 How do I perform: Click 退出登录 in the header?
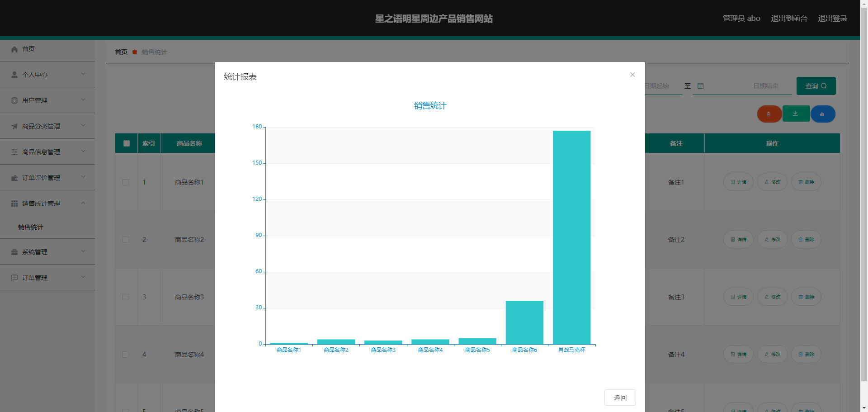coord(832,18)
